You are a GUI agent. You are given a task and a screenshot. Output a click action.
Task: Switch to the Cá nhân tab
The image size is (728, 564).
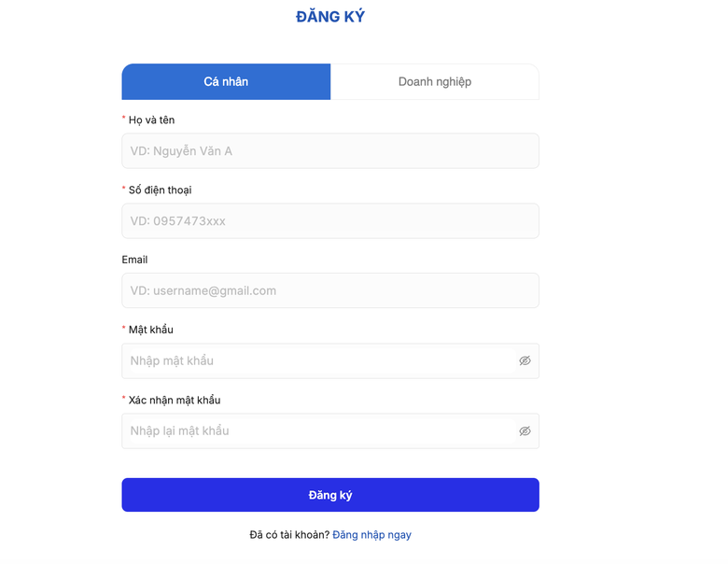tap(226, 81)
